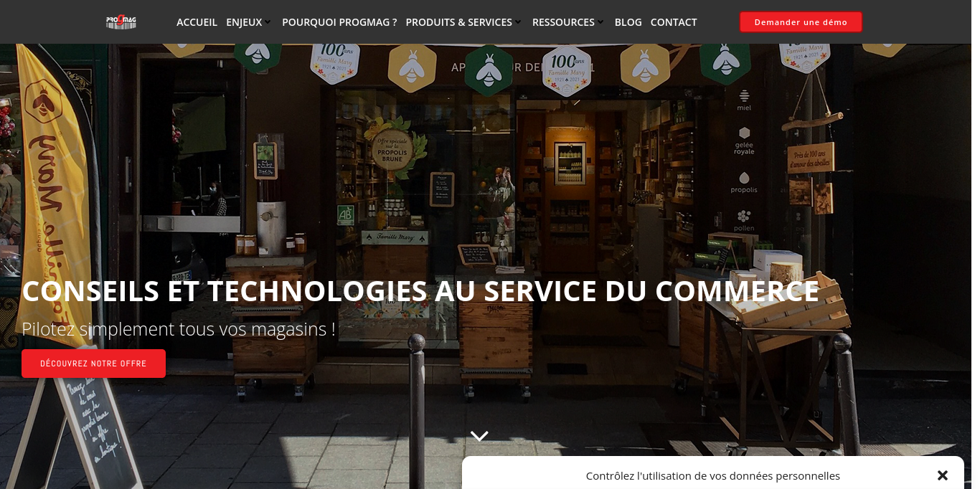
Task: Click the 'Contrôlez l'utilisation de vos données' title
Action: coord(713,475)
